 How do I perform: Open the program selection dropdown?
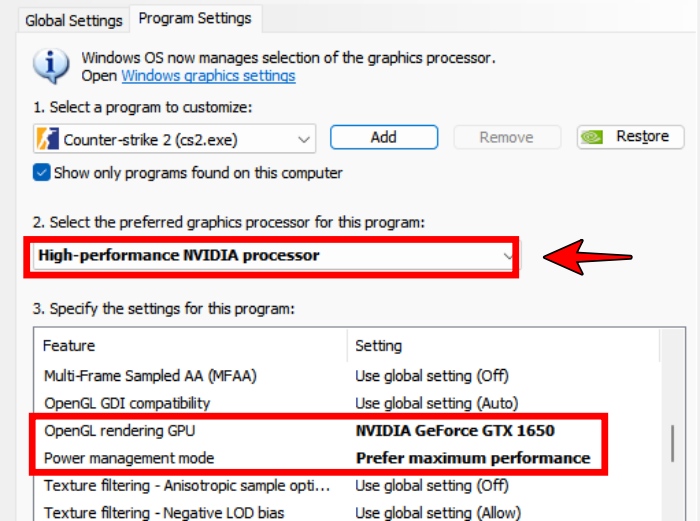click(x=304, y=139)
